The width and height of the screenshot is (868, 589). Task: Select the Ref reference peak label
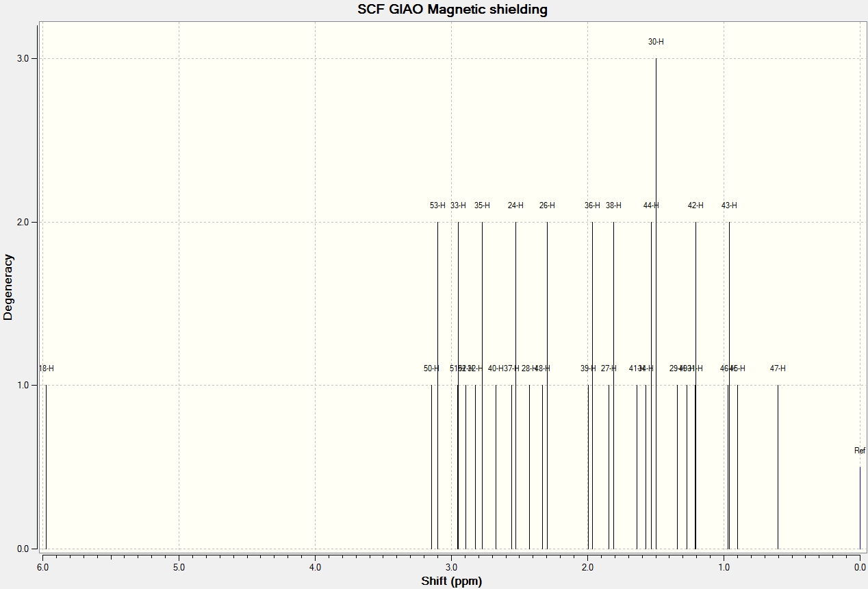point(860,451)
